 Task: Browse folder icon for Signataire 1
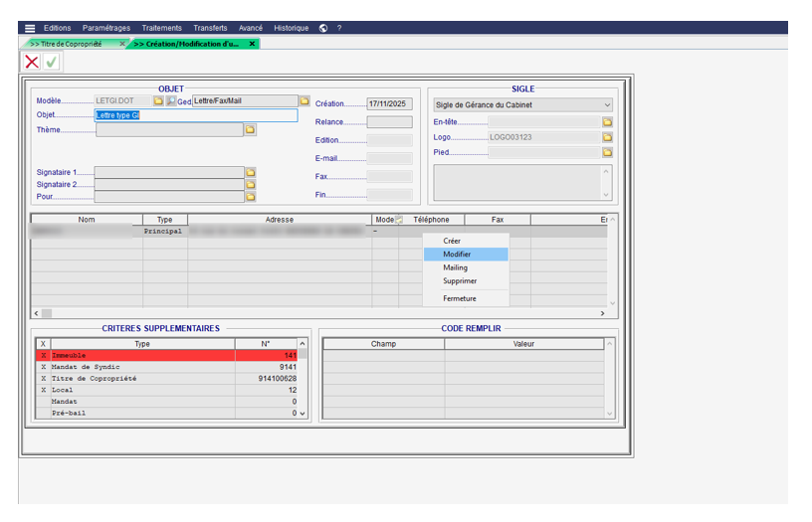(x=251, y=172)
